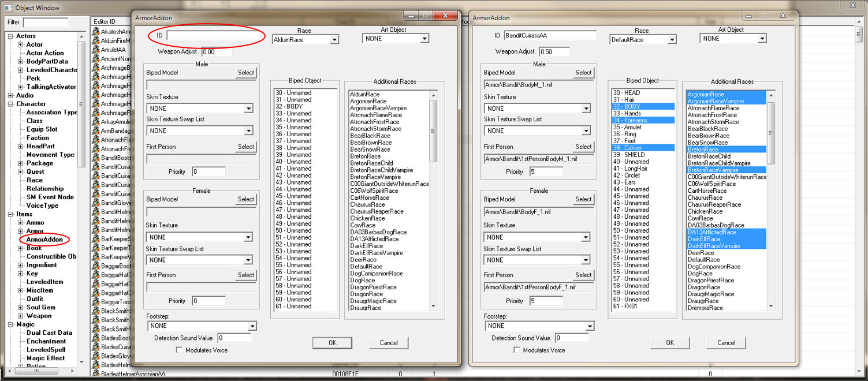Click the icon next to BanditGlove entry

[96, 203]
